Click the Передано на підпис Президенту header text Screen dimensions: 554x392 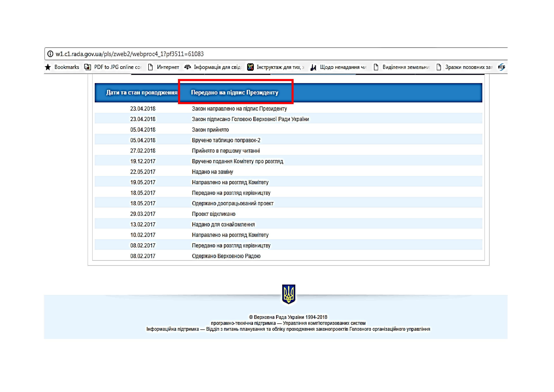coord(235,92)
